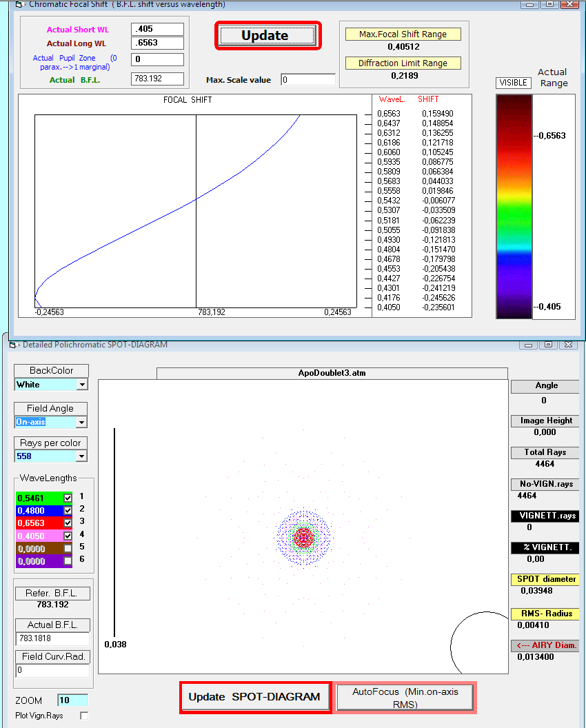Screen dimensions: 586x728
Task: Click the VIGNETT.rays label
Action: (545, 516)
